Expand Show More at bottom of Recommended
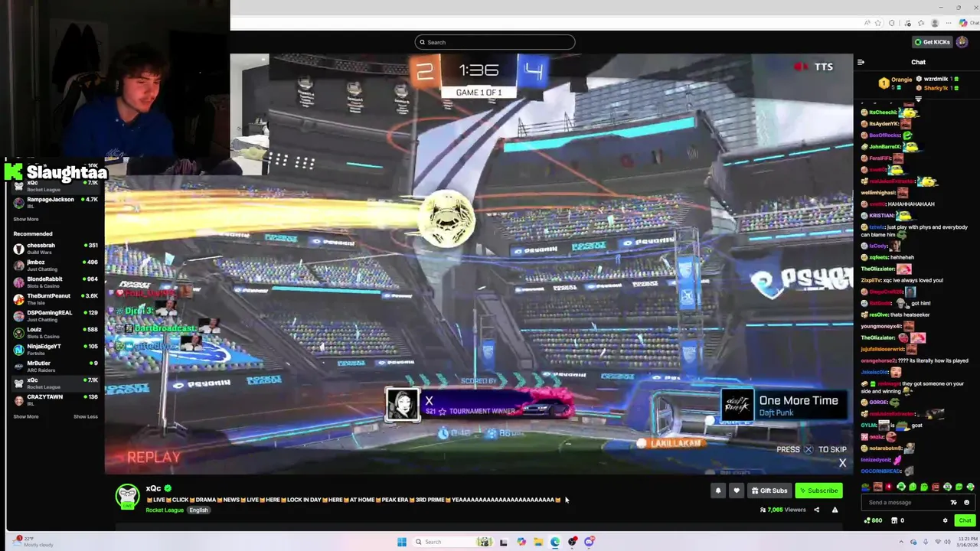The height and width of the screenshot is (551, 980). [x=25, y=416]
